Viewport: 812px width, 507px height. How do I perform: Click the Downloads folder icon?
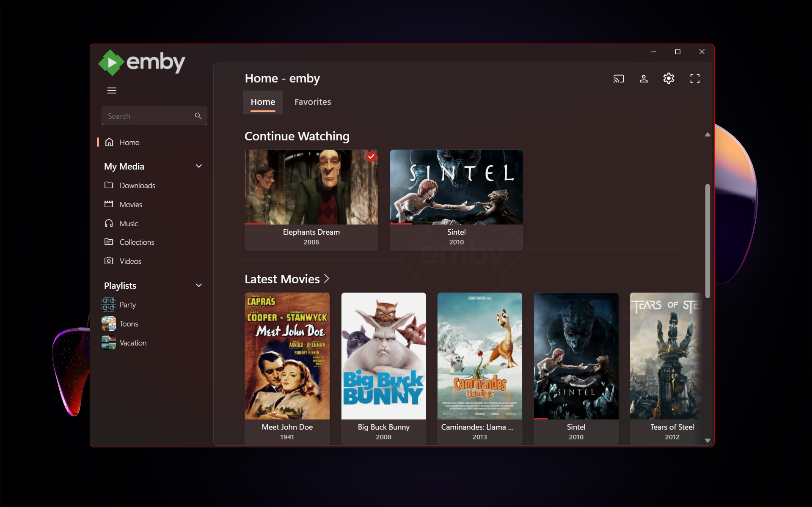coord(109,185)
